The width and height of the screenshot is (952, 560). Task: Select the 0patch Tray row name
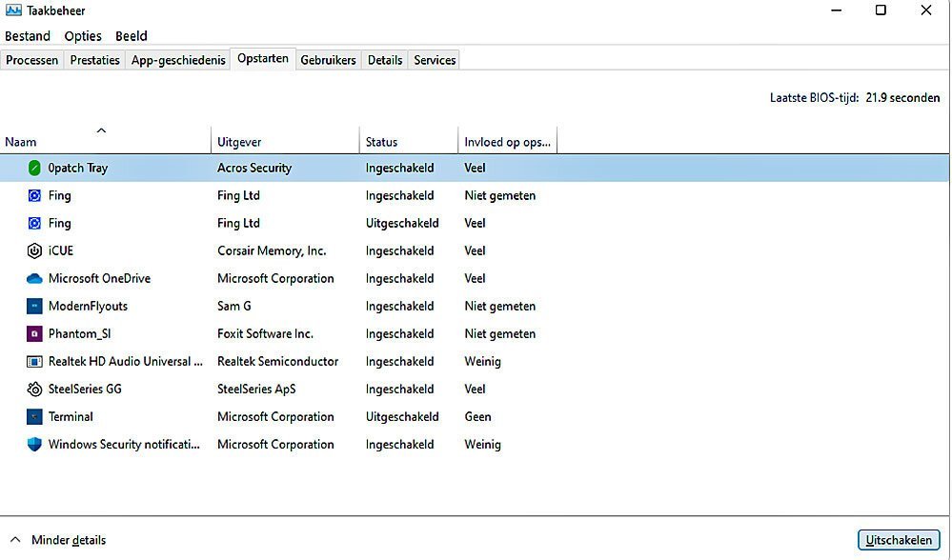point(78,168)
